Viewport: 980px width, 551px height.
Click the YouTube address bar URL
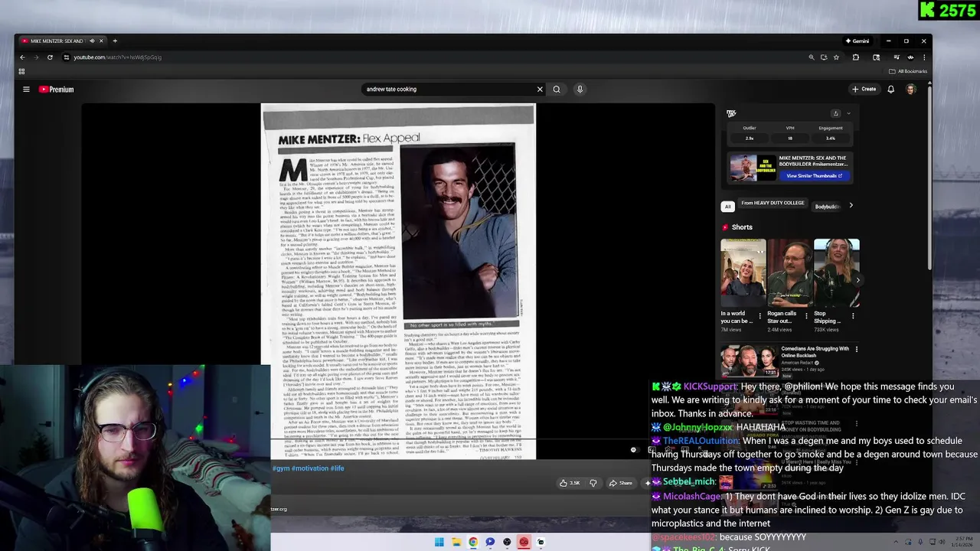117,57
